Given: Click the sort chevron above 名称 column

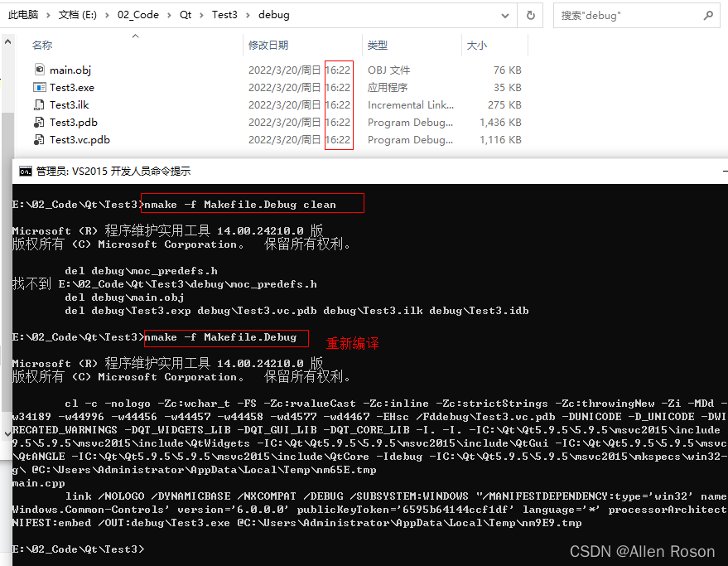Looking at the screenshot, I should pos(134,35).
